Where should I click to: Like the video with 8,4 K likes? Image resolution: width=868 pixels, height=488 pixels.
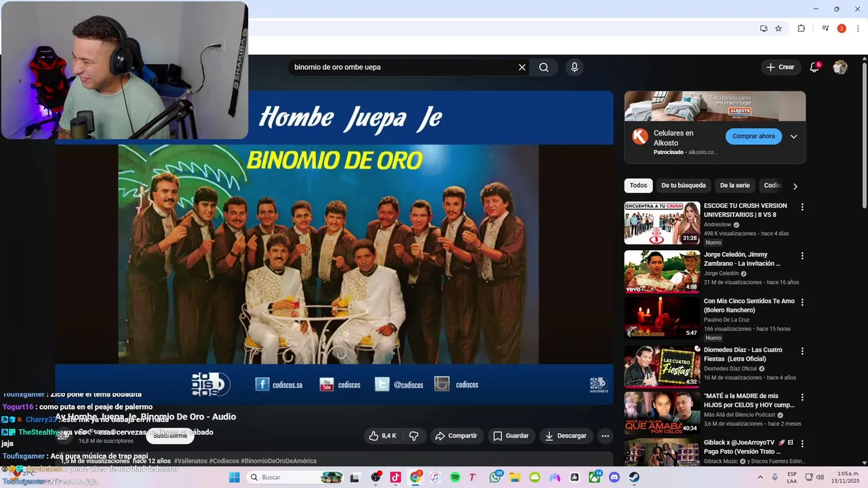click(x=382, y=436)
